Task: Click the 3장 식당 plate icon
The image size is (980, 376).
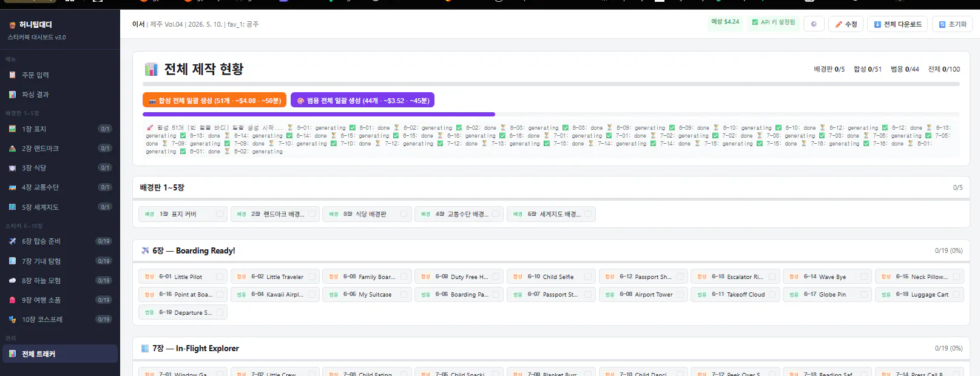Action: tap(12, 168)
